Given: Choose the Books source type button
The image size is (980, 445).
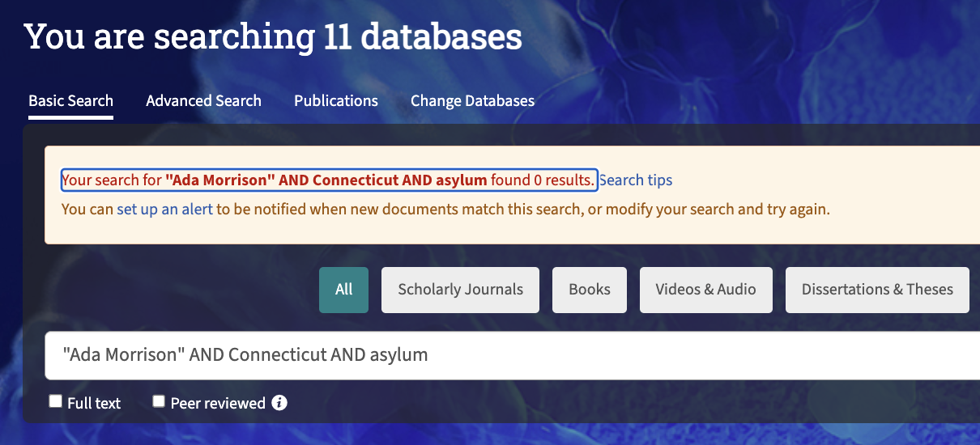Looking at the screenshot, I should (590, 290).
